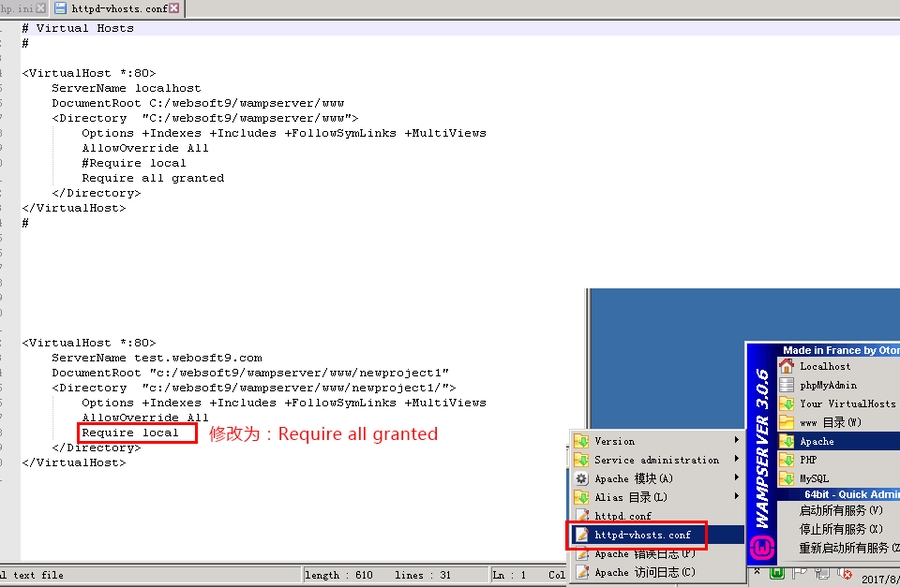Expand the Service administration submenu
900x587 pixels.
click(x=656, y=460)
